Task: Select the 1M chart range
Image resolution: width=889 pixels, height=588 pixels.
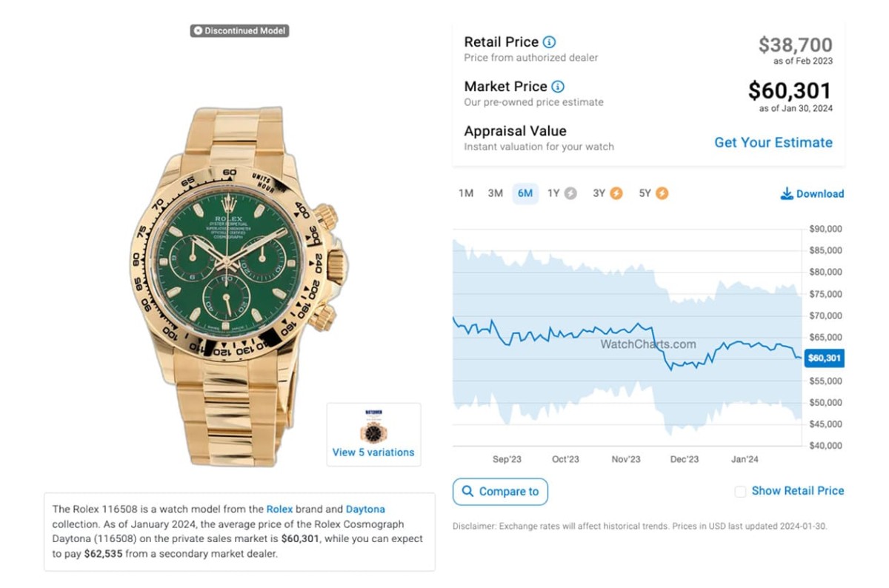Action: (465, 194)
